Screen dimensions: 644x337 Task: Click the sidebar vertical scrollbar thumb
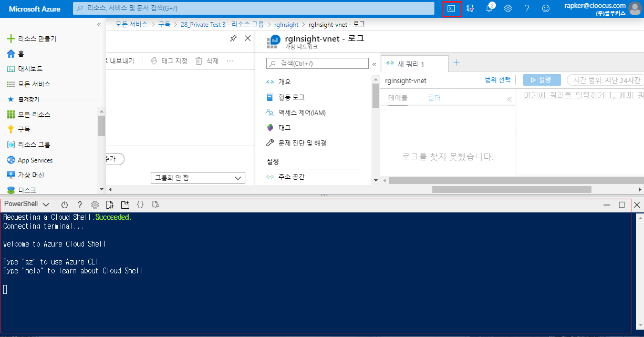point(101,126)
